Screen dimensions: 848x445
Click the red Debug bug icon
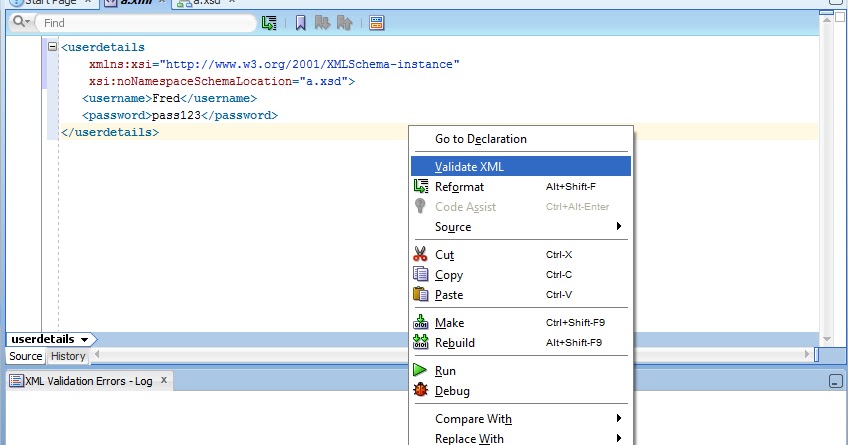(420, 390)
